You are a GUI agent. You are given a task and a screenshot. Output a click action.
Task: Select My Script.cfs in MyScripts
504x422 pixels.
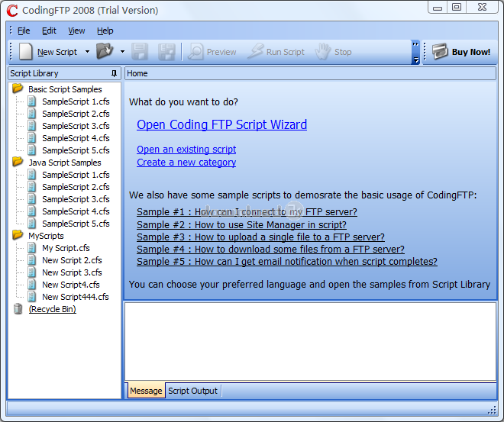click(66, 248)
